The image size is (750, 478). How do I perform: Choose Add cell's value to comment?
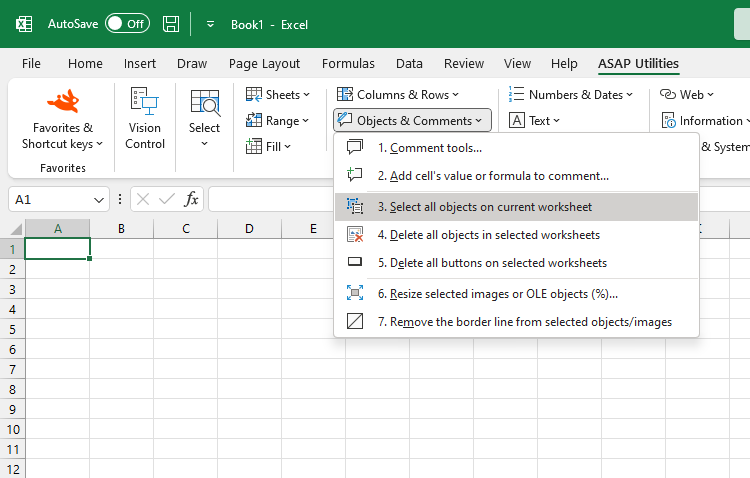(x=517, y=176)
